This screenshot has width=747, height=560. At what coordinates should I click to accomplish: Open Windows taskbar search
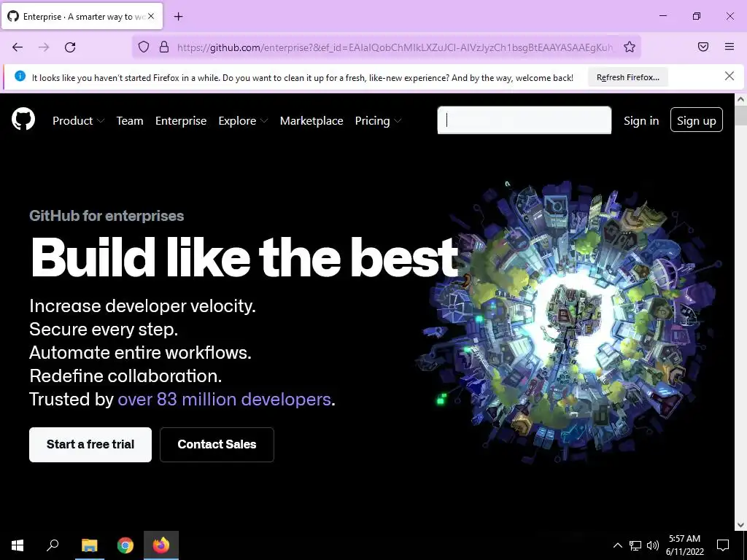(53, 545)
